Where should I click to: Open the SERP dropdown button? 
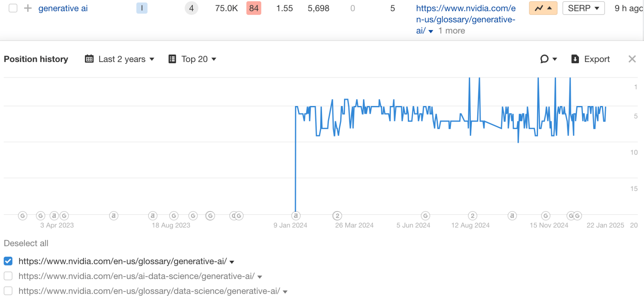pyautogui.click(x=583, y=8)
